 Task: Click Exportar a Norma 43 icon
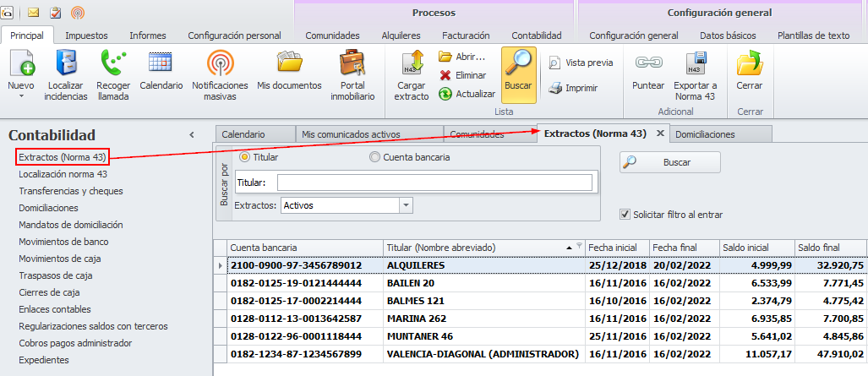click(696, 63)
